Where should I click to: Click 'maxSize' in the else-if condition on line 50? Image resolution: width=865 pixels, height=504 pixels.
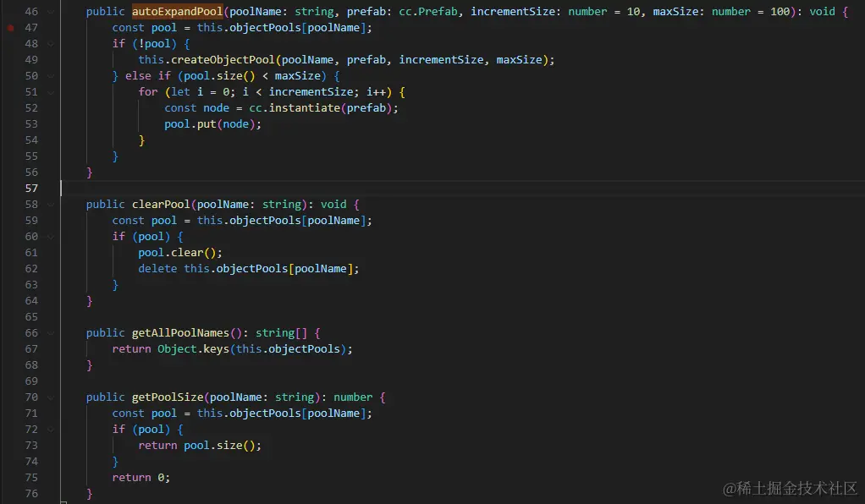tap(297, 75)
